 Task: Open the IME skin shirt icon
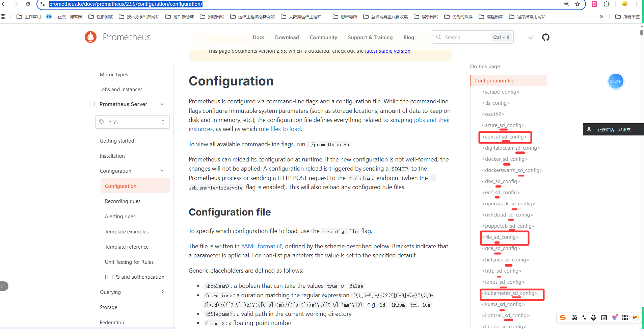point(615,318)
